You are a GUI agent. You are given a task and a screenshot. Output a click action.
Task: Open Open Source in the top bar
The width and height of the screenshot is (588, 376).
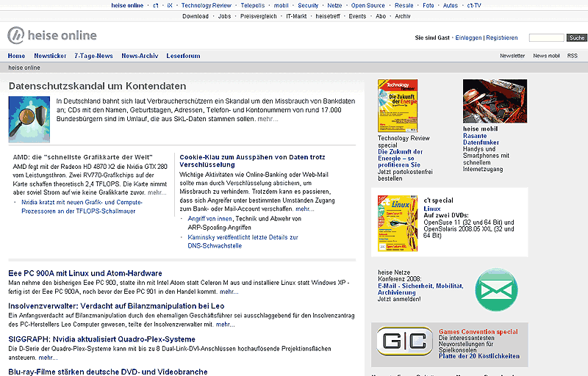[368, 6]
